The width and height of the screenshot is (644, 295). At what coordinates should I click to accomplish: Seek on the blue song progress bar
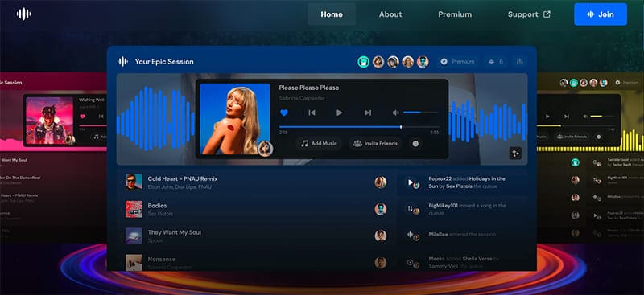pyautogui.click(x=359, y=127)
